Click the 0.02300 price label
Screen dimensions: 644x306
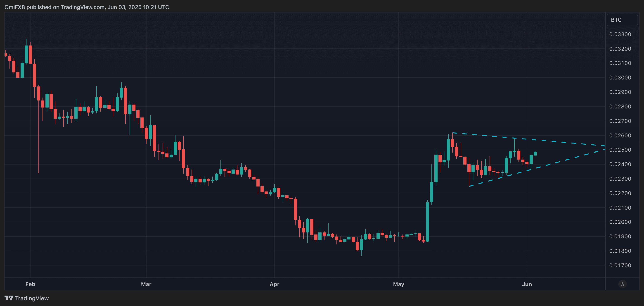pos(620,179)
